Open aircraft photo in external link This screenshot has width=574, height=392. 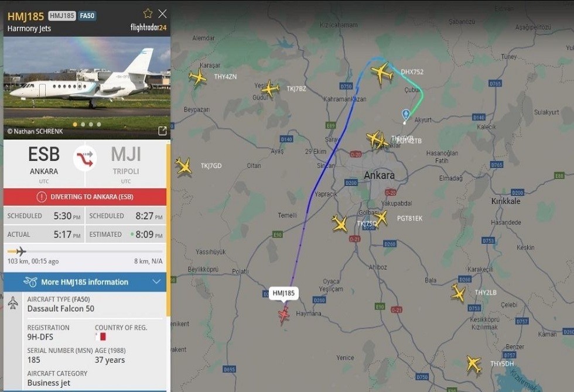[x=162, y=130]
